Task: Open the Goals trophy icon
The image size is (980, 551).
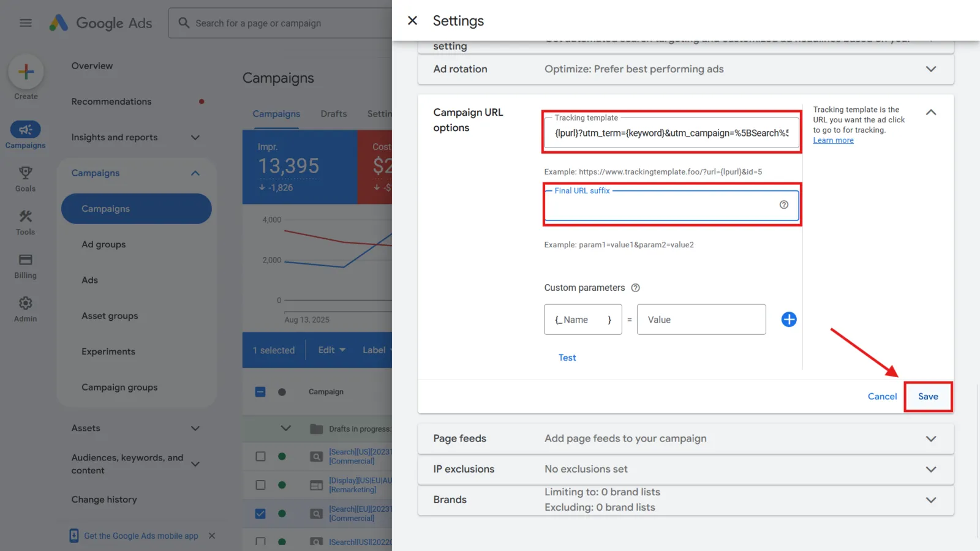Action: coord(25,173)
